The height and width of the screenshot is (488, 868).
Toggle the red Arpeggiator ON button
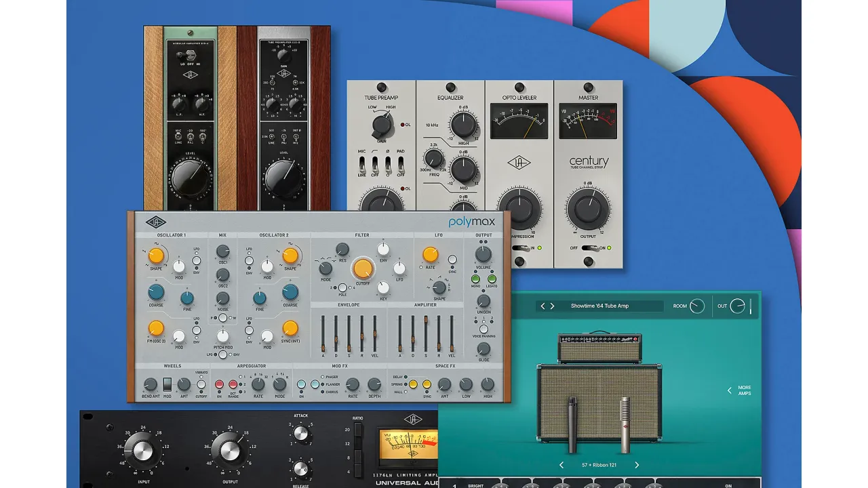click(219, 384)
